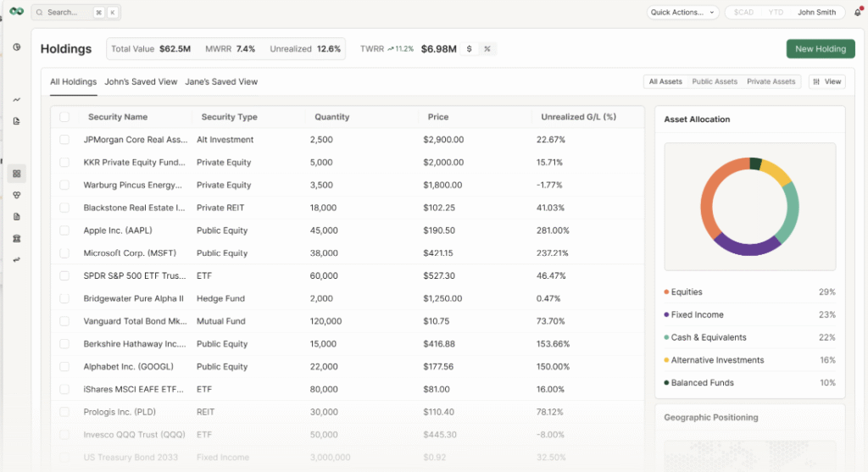The height and width of the screenshot is (472, 868).
Task: Sort by Security Name column header
Action: point(118,117)
